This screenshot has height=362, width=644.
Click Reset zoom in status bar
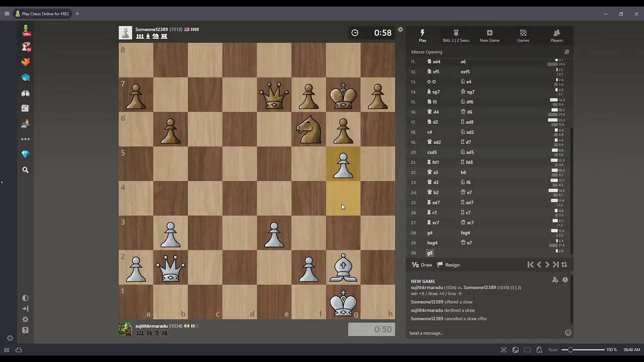tap(553, 349)
